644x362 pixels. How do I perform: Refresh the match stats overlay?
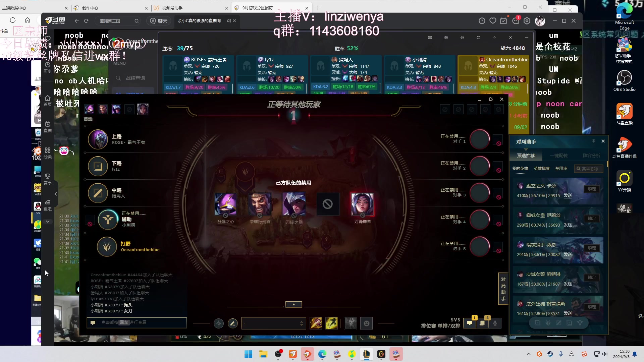pyautogui.click(x=478, y=38)
